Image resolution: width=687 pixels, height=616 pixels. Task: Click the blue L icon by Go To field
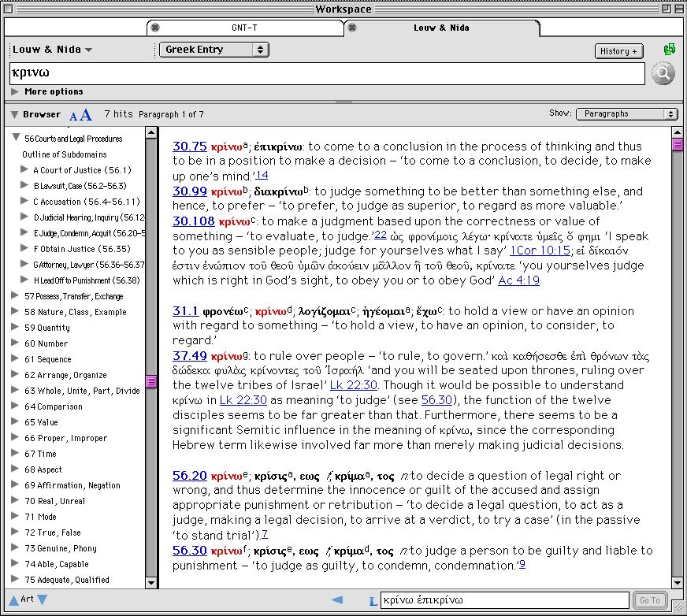click(x=373, y=601)
